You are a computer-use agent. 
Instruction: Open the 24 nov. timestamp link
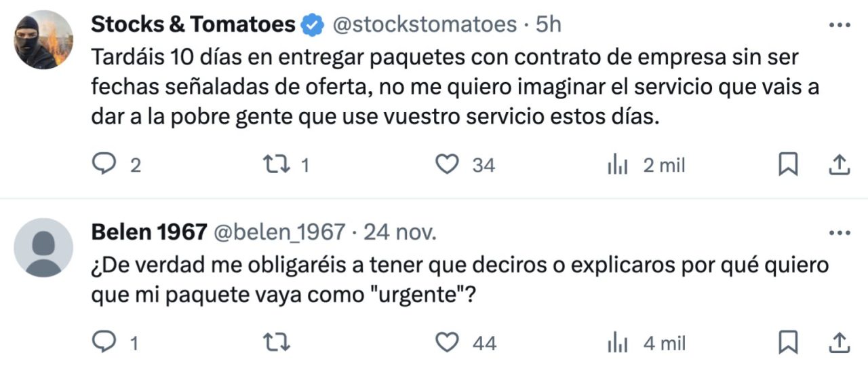coord(400,233)
